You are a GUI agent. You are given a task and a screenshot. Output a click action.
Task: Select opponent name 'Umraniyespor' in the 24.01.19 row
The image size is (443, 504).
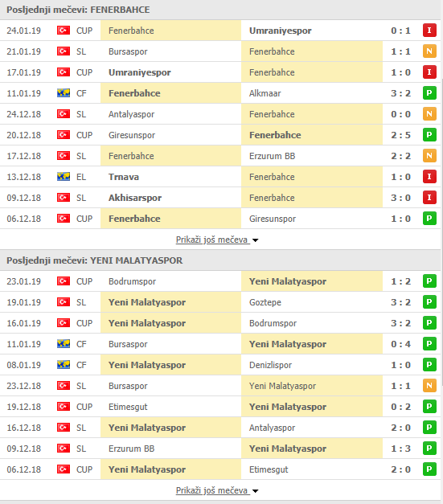click(x=281, y=31)
